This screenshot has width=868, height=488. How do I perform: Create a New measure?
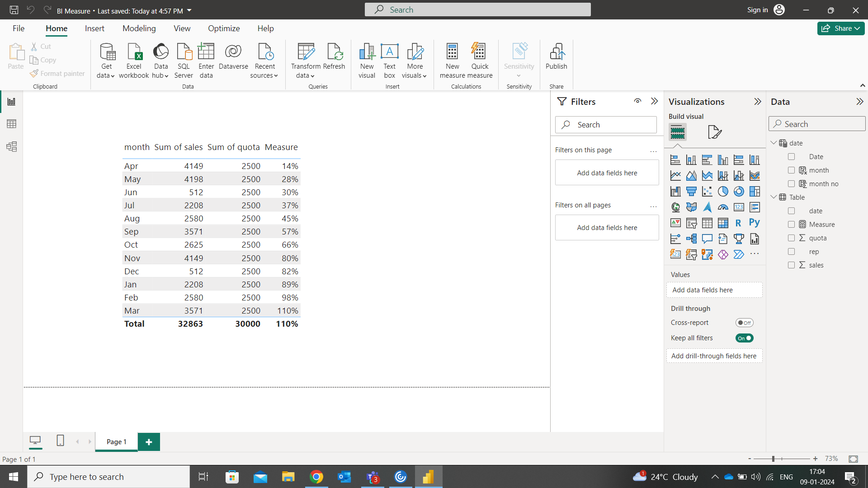pos(452,61)
